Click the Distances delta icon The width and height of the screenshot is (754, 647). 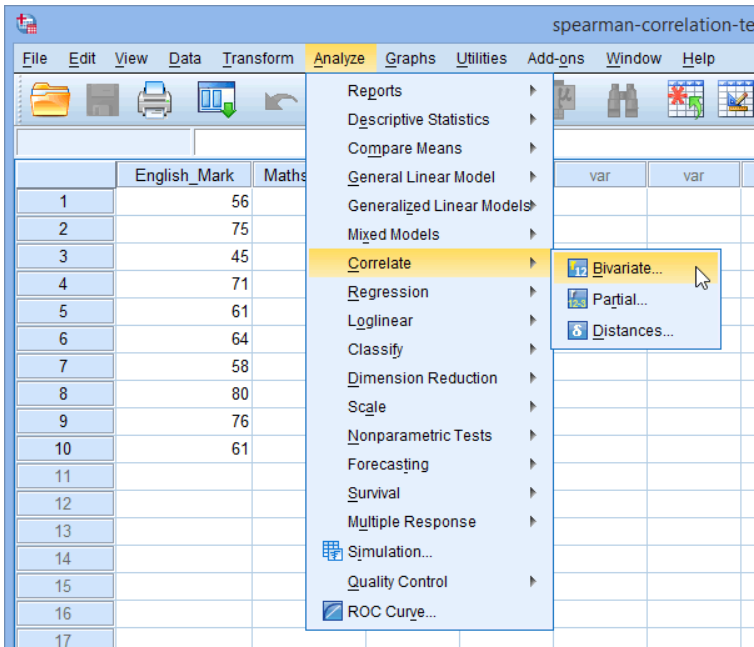pyautogui.click(x=577, y=330)
